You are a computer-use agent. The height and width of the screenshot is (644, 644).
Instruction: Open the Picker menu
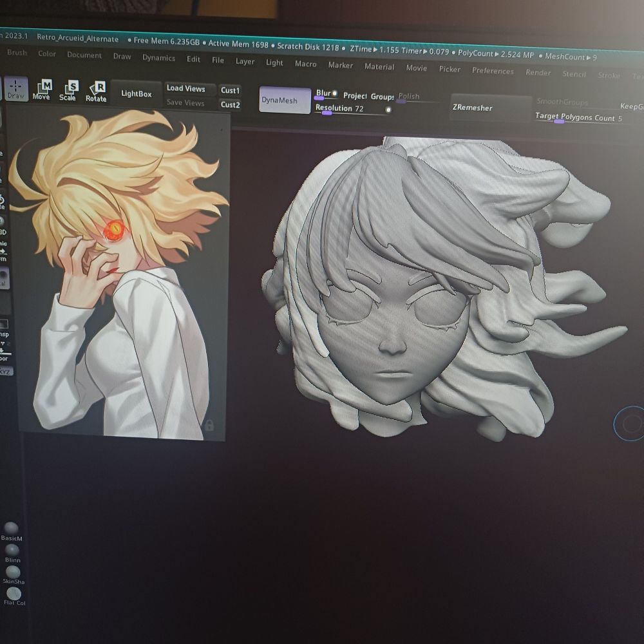[x=450, y=70]
